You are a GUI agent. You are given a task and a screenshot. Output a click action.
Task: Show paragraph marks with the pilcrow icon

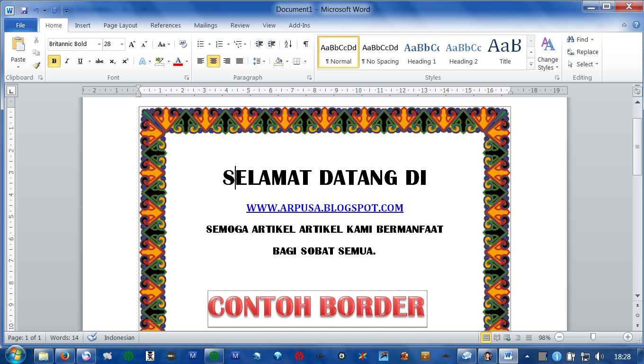[305, 44]
